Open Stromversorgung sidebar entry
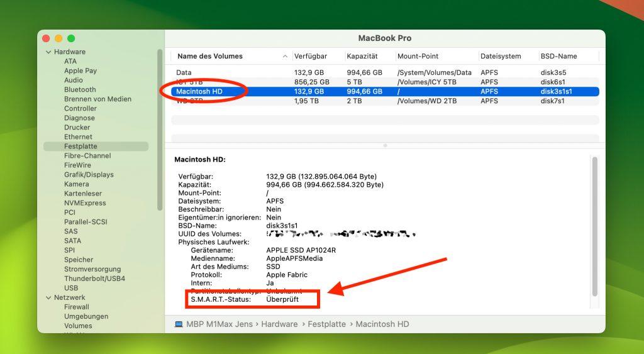644x354 pixels. pos(92,269)
